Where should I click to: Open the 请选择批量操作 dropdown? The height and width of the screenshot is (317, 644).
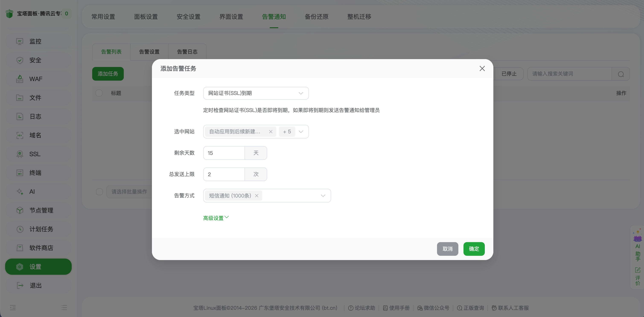129,192
